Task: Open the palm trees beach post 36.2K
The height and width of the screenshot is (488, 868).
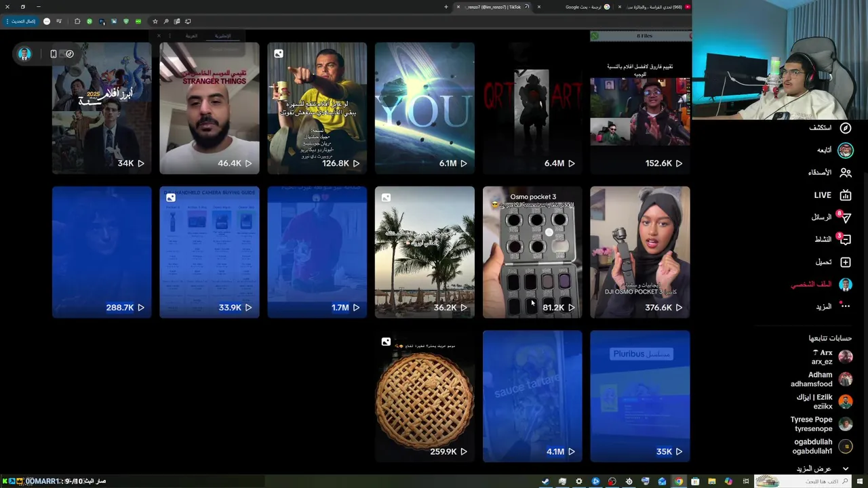Action: tap(425, 252)
